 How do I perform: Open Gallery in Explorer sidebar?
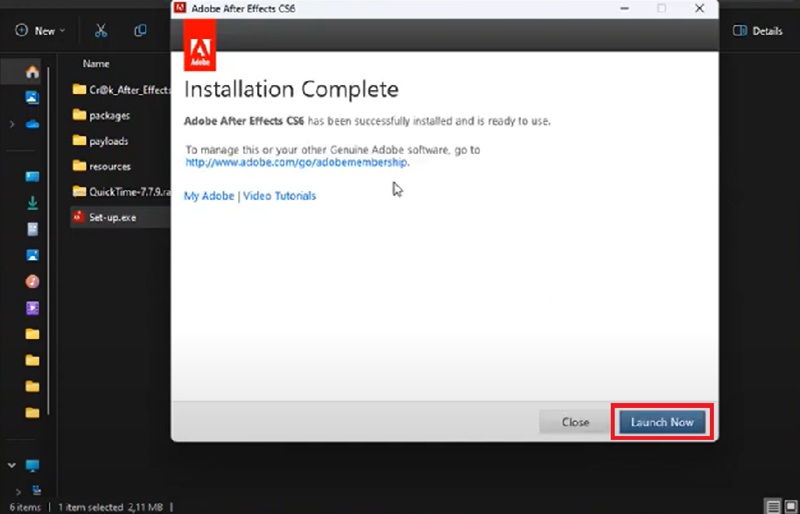32,97
